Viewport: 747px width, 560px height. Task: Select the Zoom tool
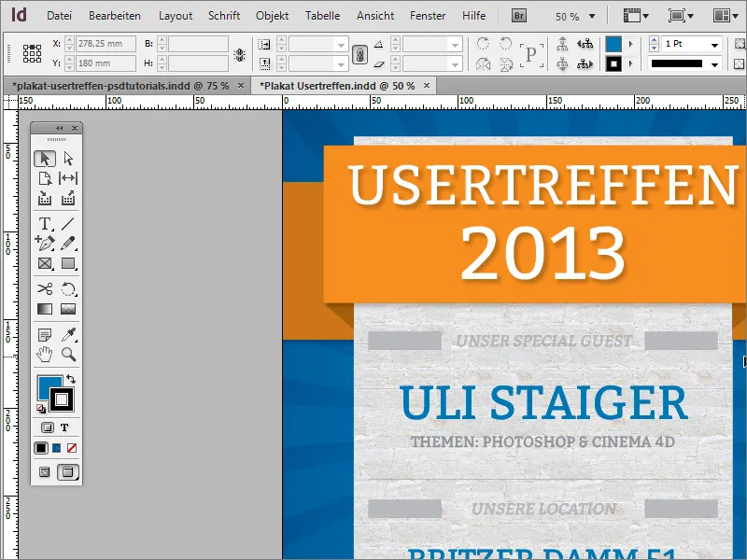[x=67, y=354]
